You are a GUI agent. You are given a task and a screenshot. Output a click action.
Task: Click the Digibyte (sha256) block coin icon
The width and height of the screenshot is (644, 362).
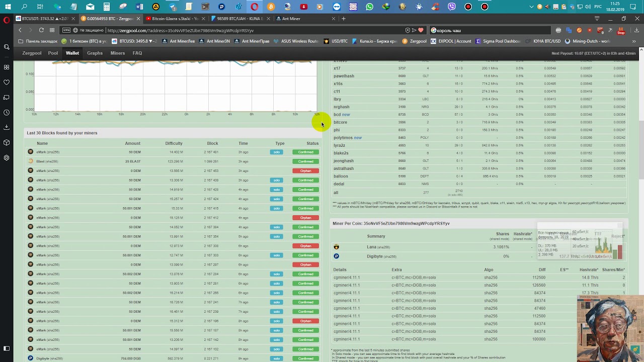coord(31,358)
